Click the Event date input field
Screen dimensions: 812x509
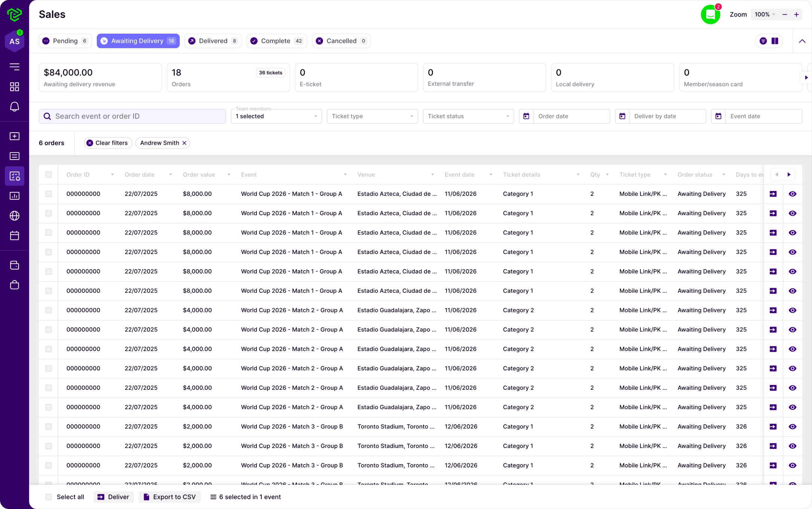tap(764, 116)
